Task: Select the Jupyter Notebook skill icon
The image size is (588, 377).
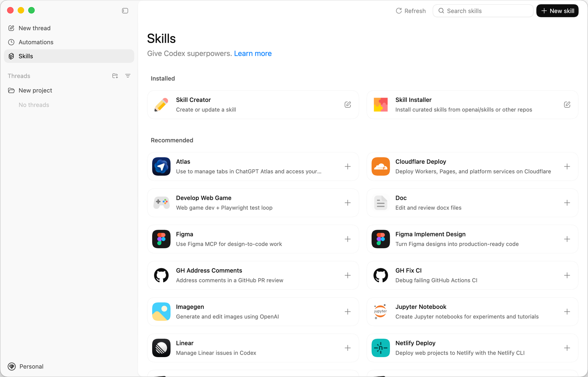Action: point(380,312)
